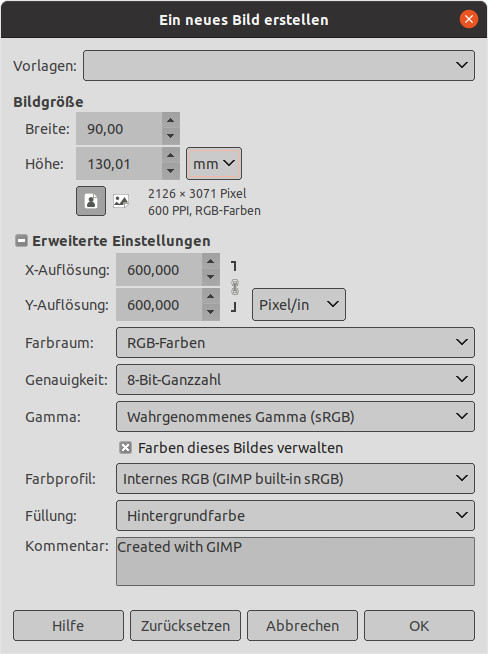Collapse Erweiterte Einstellungen section
This screenshot has height=654, width=488.
pos(21,241)
